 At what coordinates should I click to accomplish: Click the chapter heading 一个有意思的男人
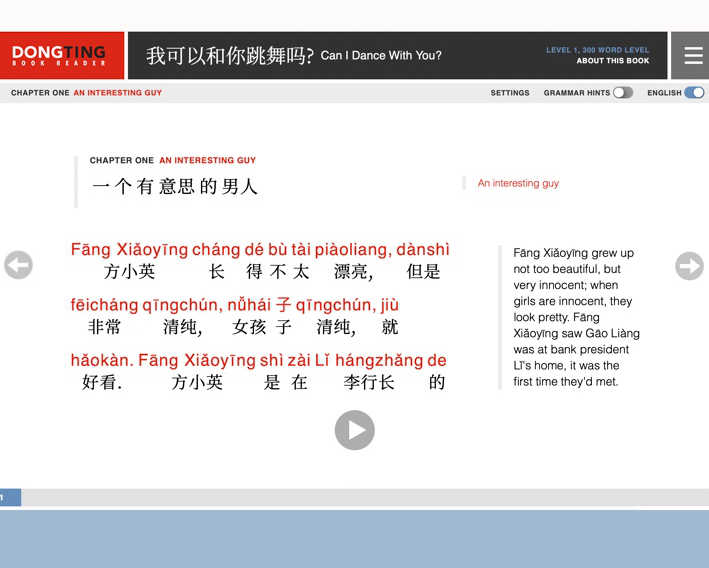[175, 186]
